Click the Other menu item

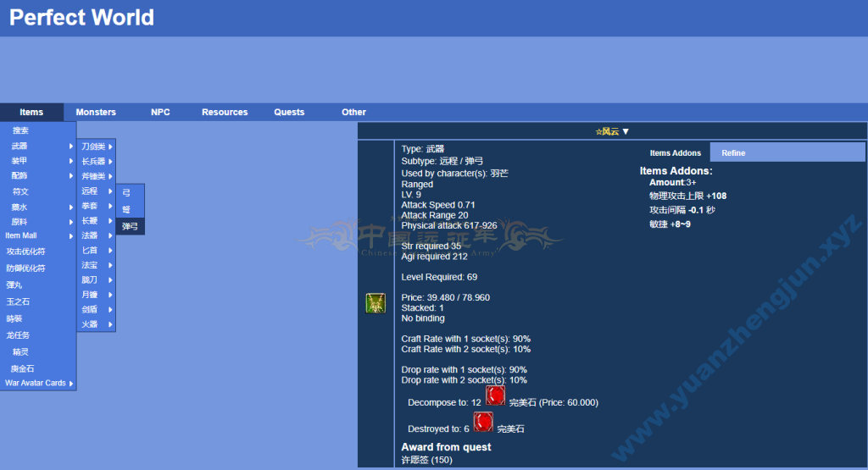(x=353, y=112)
